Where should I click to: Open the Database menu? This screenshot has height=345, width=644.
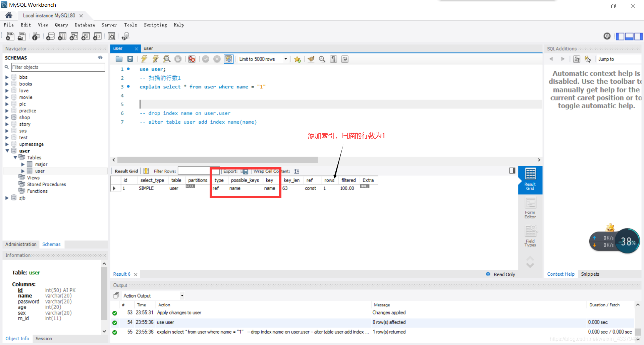tap(85, 25)
